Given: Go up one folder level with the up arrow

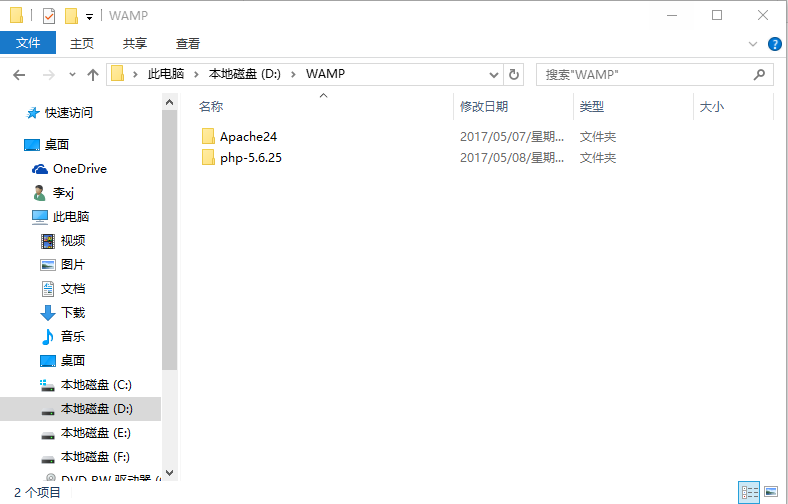Looking at the screenshot, I should coord(92,75).
